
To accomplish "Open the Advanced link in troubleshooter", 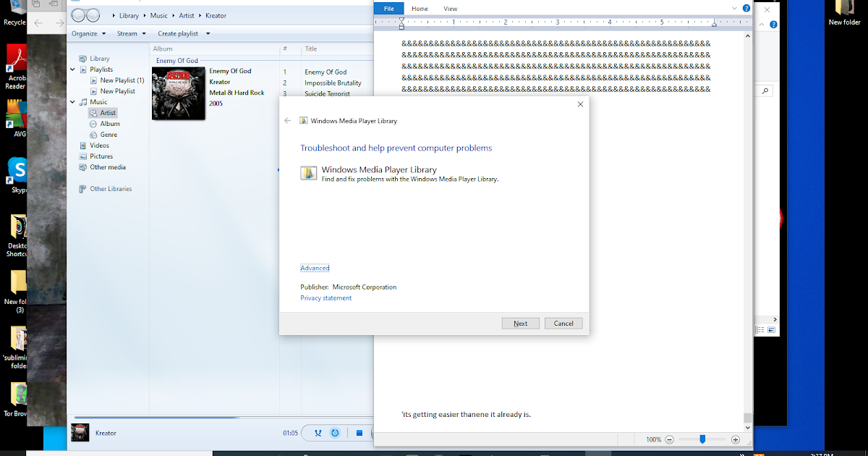I will point(315,269).
